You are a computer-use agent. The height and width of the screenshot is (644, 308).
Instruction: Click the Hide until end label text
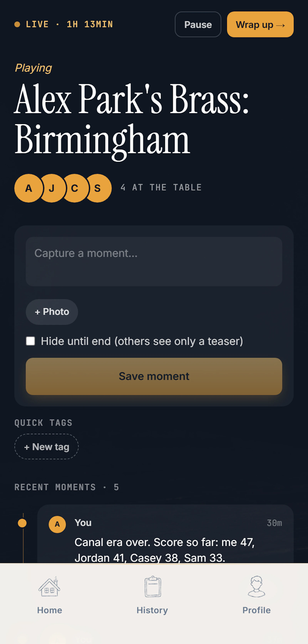142,341
